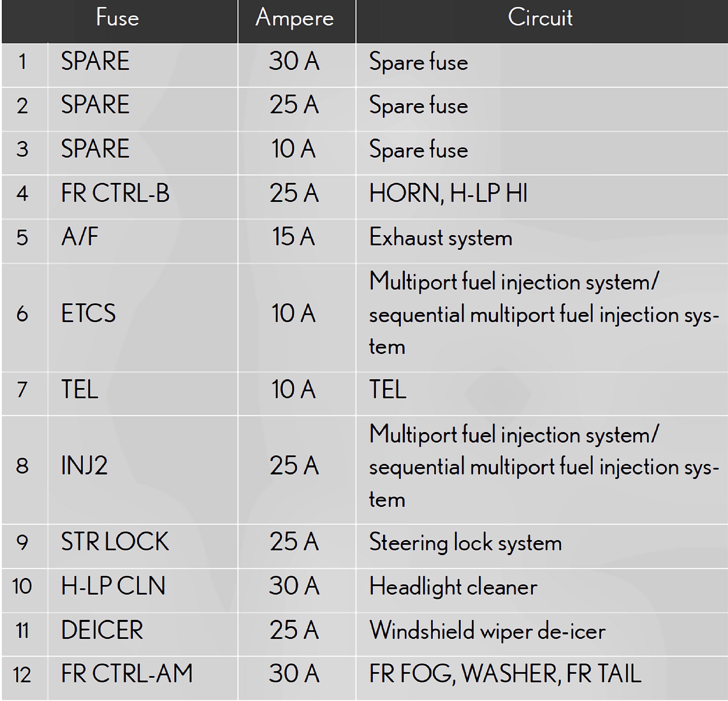Select the ETCS fuse name

click(88, 313)
